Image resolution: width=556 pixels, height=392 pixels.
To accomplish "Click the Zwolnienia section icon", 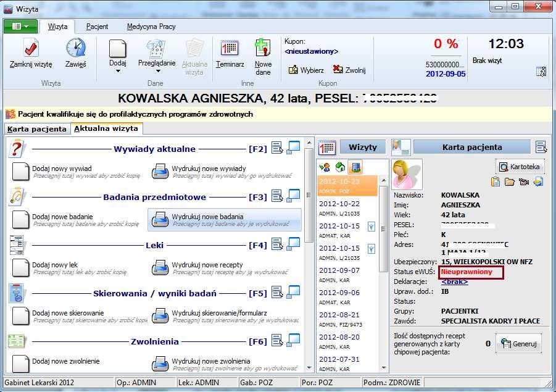I will (x=16, y=341).
